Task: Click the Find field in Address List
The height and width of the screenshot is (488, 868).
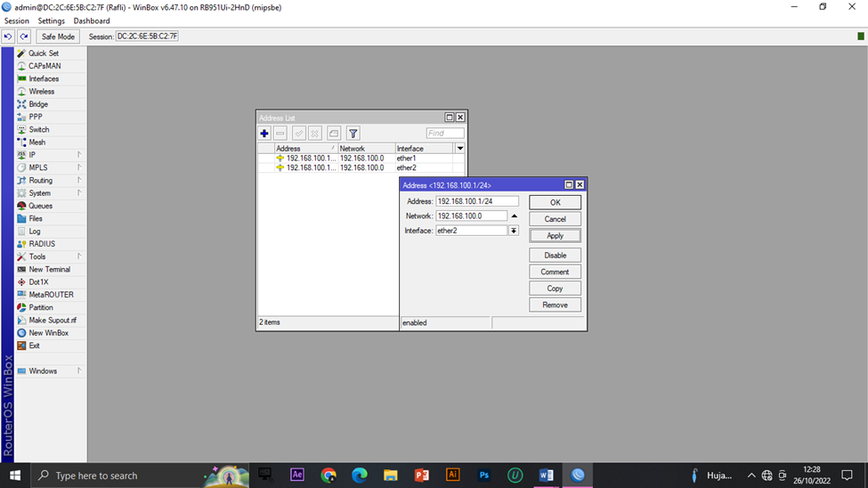Action: click(445, 134)
